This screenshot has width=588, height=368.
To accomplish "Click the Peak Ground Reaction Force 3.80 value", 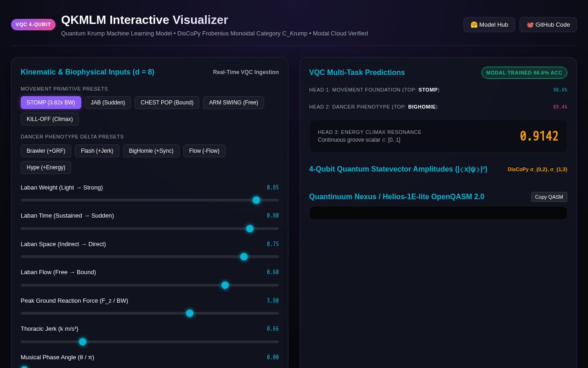I will click(273, 301).
